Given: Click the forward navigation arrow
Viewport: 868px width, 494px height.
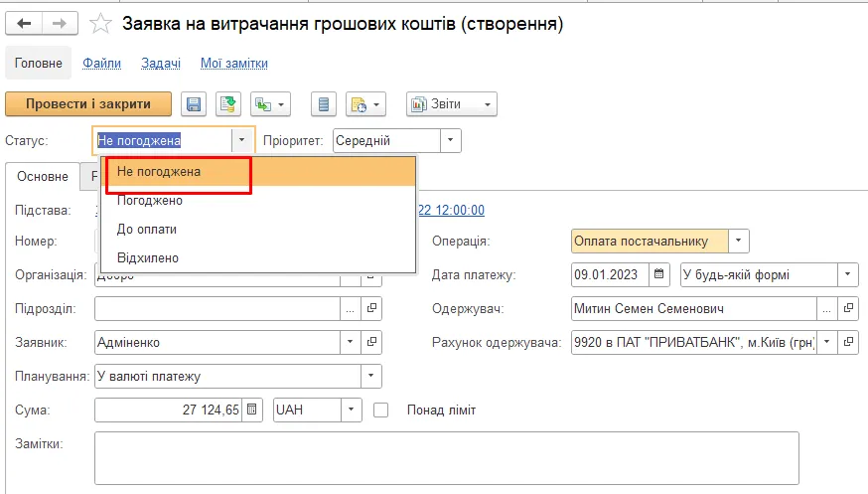Looking at the screenshot, I should tap(60, 23).
